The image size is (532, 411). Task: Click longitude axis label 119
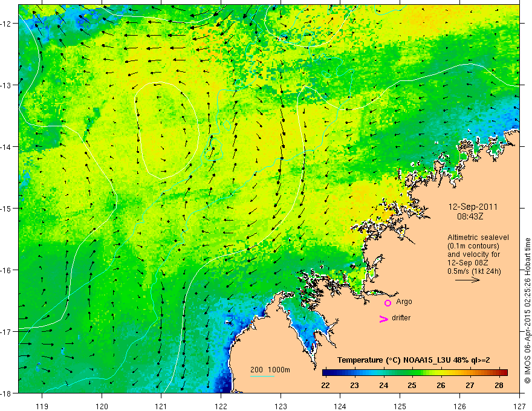(x=42, y=406)
